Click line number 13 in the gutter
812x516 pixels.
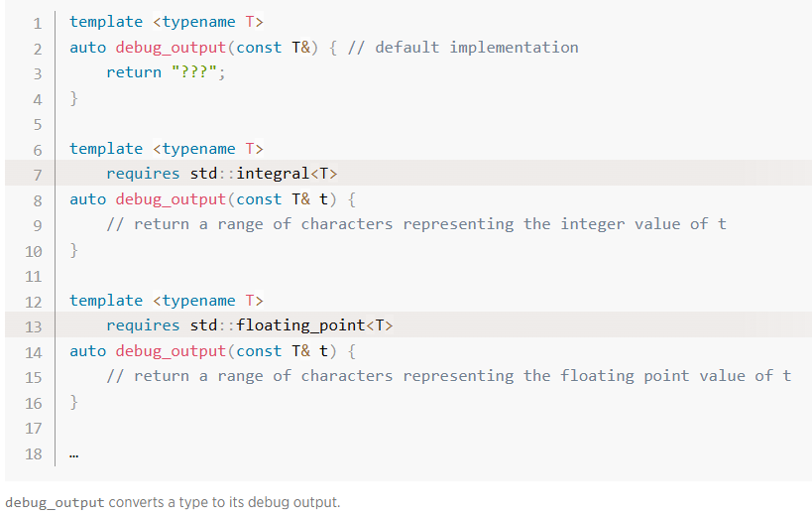click(x=34, y=325)
